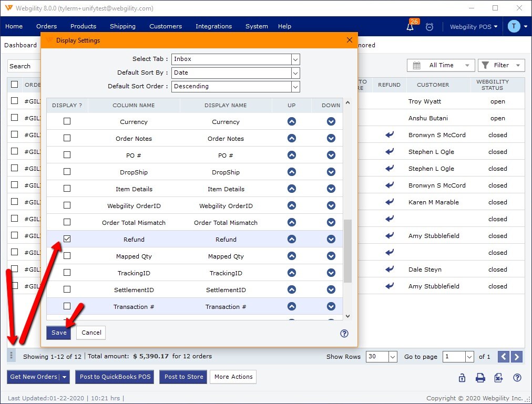Close the Display Settings dialog with X
532x404 pixels.
350,40
